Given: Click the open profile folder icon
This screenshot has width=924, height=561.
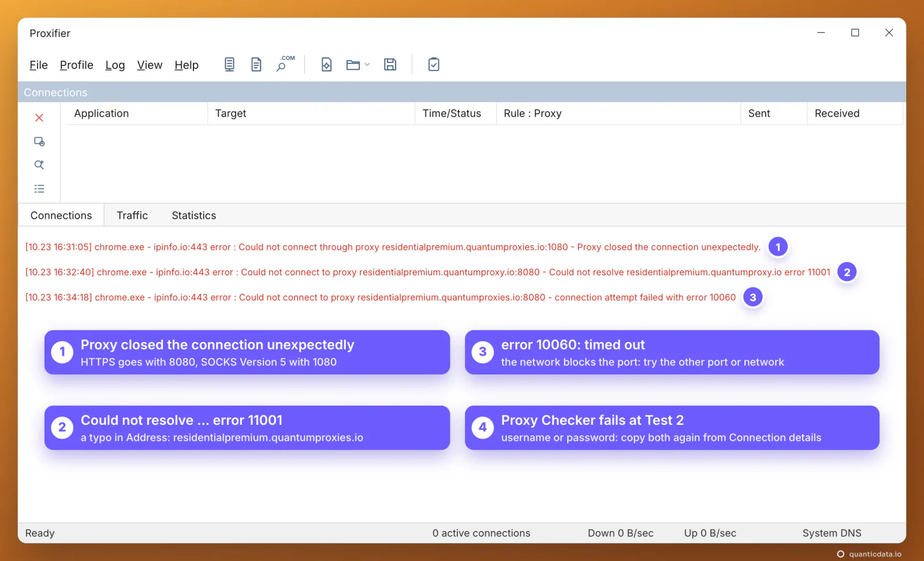Looking at the screenshot, I should tap(353, 65).
